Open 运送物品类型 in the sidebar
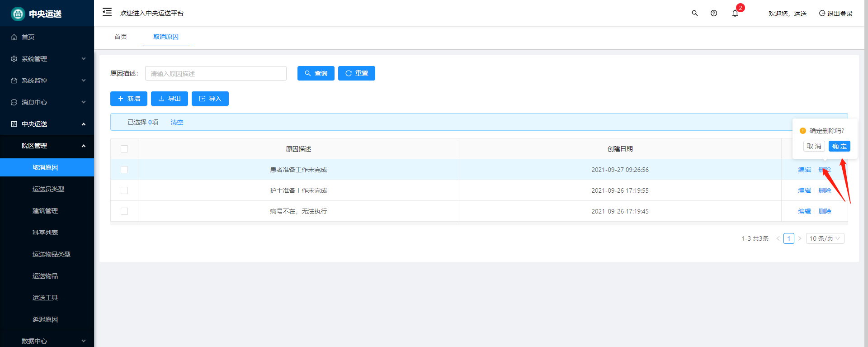Image resolution: width=868 pixels, height=347 pixels. [47, 254]
